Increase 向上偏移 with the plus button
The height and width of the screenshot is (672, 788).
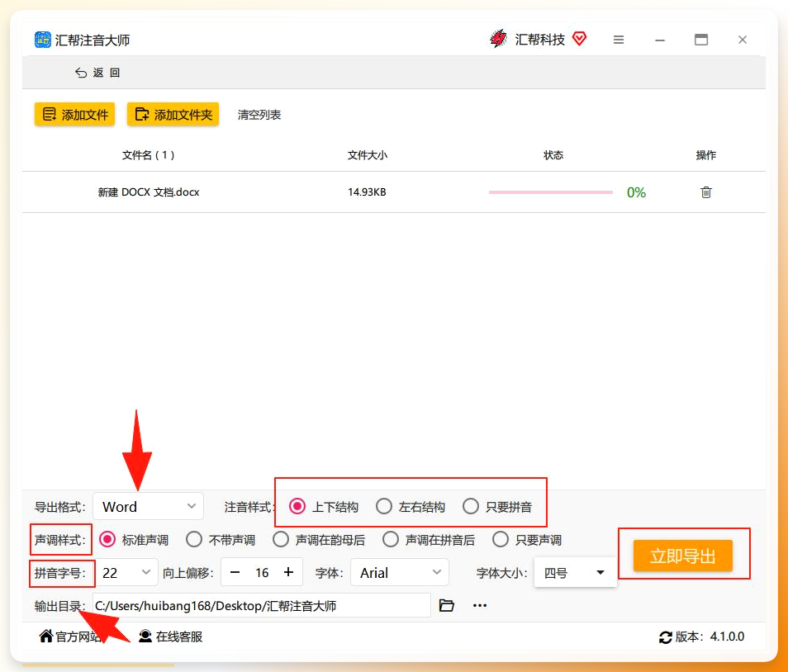(288, 572)
